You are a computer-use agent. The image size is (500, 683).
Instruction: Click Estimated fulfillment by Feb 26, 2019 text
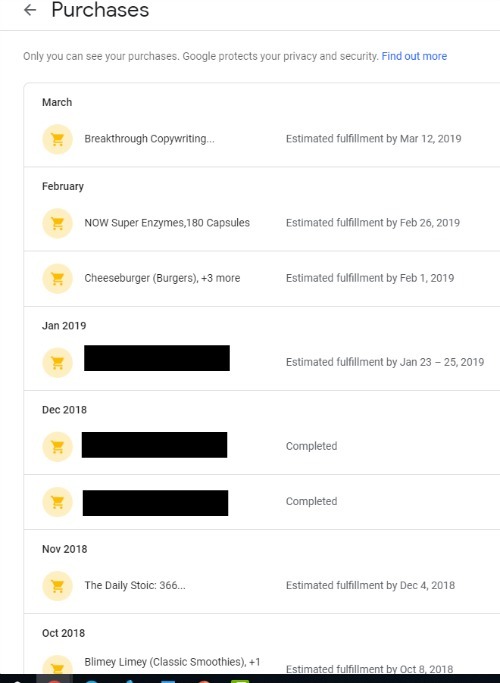(x=373, y=223)
